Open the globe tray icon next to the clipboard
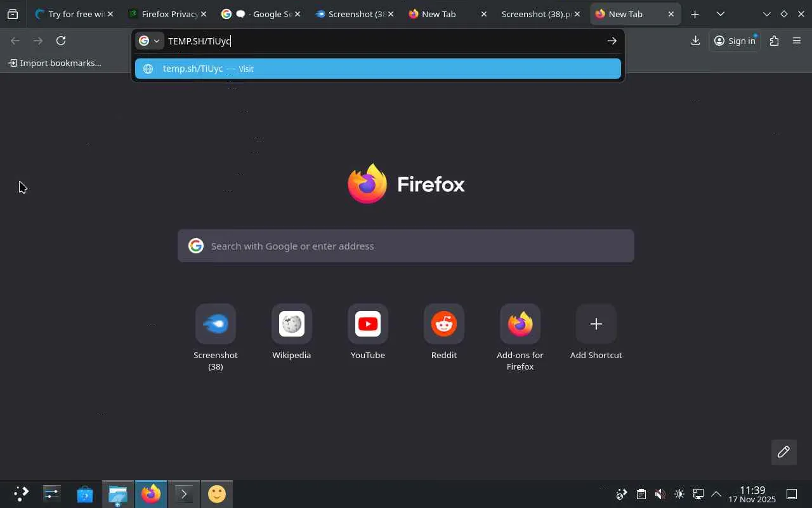 click(x=622, y=494)
